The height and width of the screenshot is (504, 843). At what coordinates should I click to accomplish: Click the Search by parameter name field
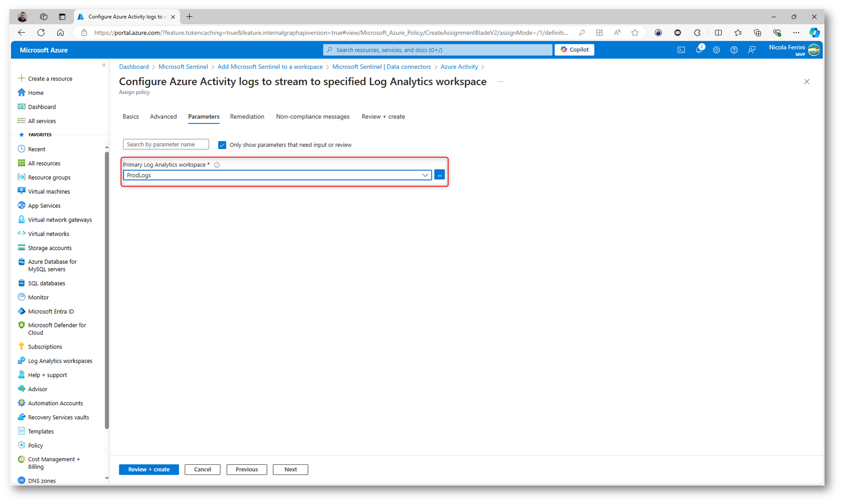[166, 145]
